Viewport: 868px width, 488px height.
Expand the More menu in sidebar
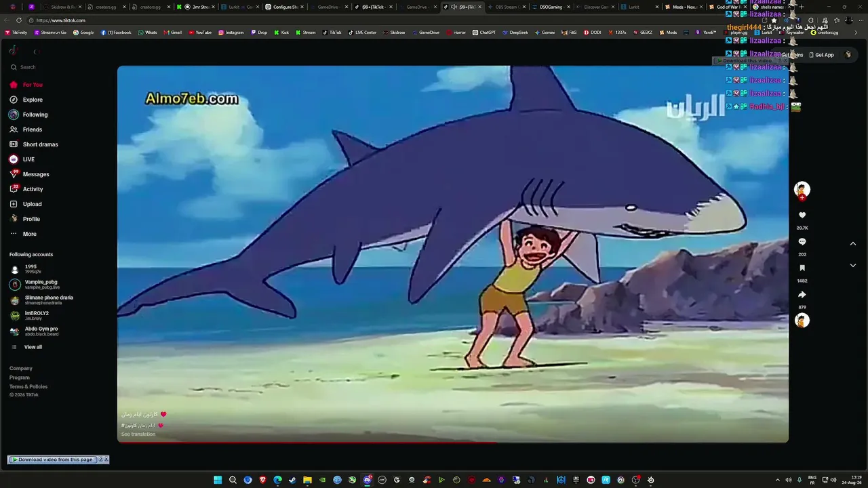tap(23, 234)
